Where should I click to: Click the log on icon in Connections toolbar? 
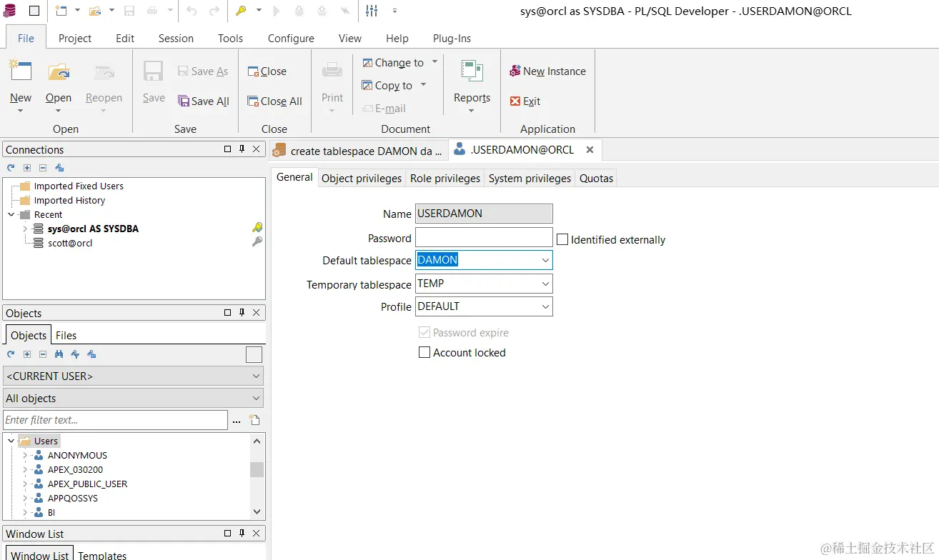click(x=59, y=168)
